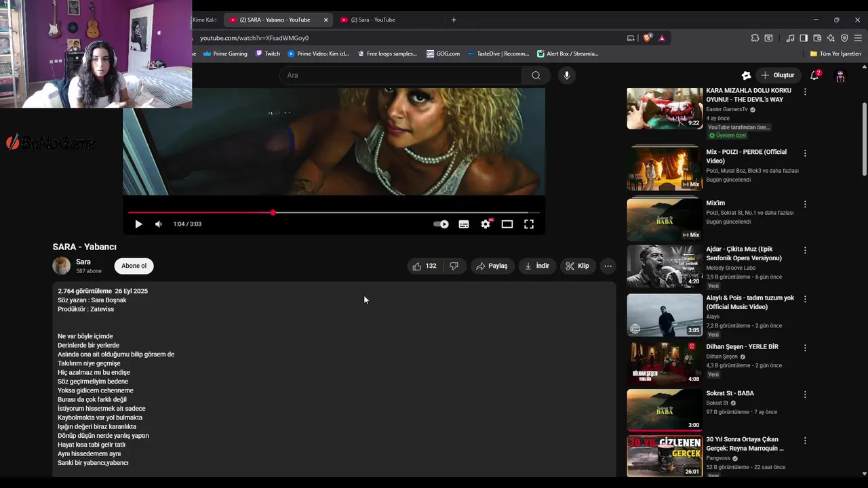Open the tab search icon in toolbar

(x=768, y=38)
